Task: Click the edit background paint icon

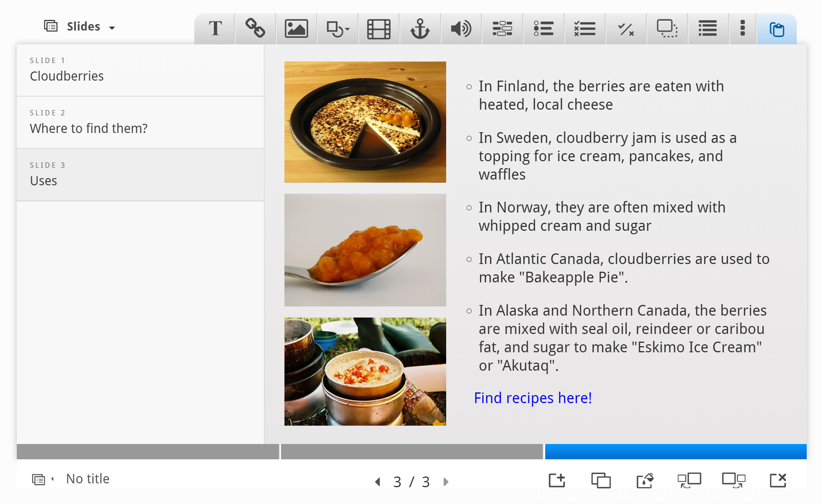Action: pos(645,480)
